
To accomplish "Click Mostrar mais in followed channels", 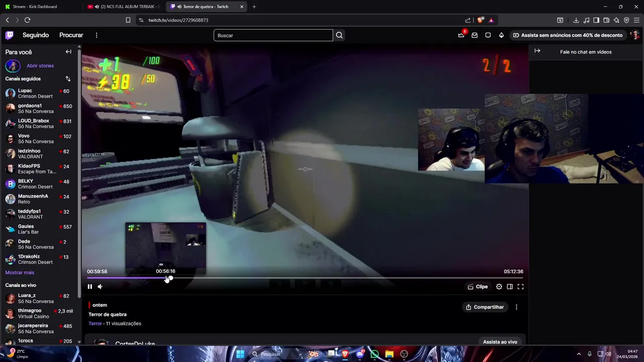I will click(20, 273).
